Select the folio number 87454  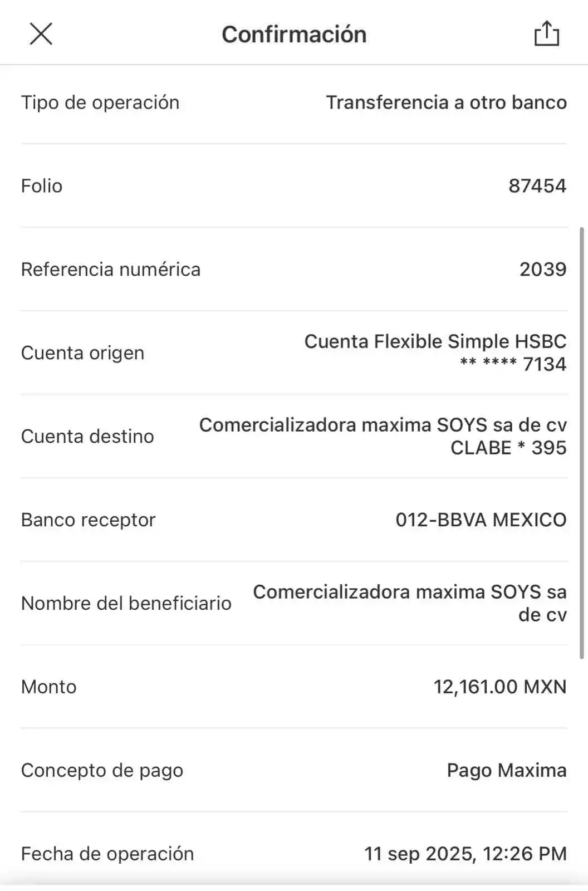(537, 186)
